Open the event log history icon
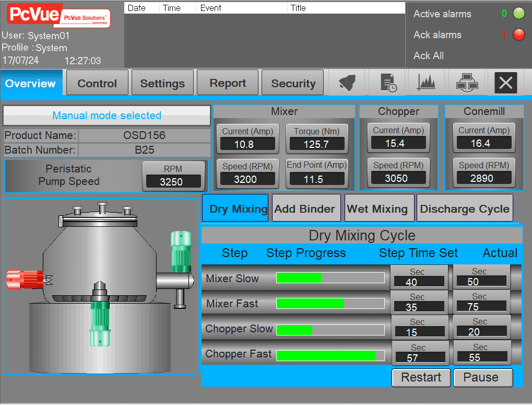Screen dimensions: 532x405 click(388, 83)
